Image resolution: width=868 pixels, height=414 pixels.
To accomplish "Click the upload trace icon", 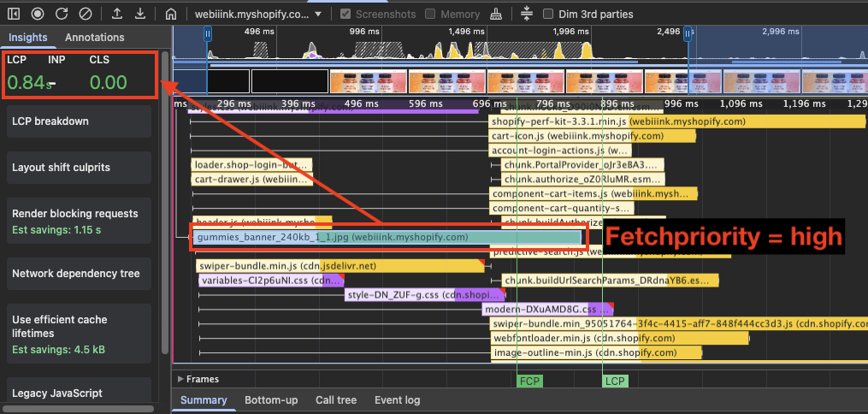I will (x=117, y=14).
